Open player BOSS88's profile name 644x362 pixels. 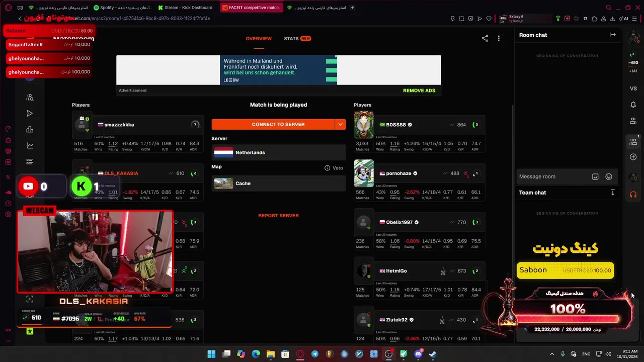396,125
